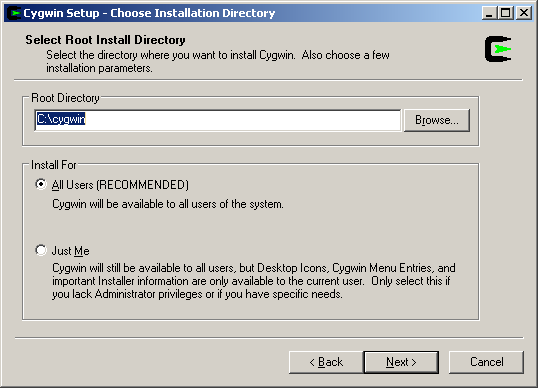Maximize the Cygwin Setup window
This screenshot has height=388, width=538.
(x=506, y=13)
